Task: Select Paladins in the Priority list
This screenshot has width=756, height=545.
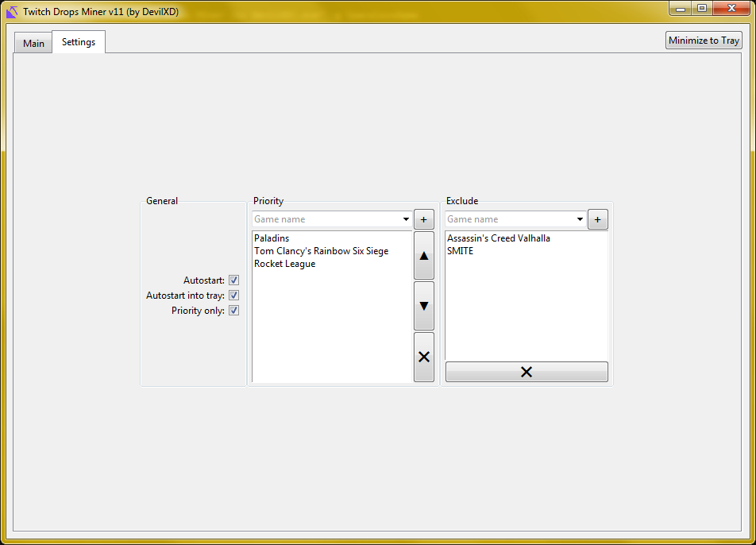Action: 272,238
